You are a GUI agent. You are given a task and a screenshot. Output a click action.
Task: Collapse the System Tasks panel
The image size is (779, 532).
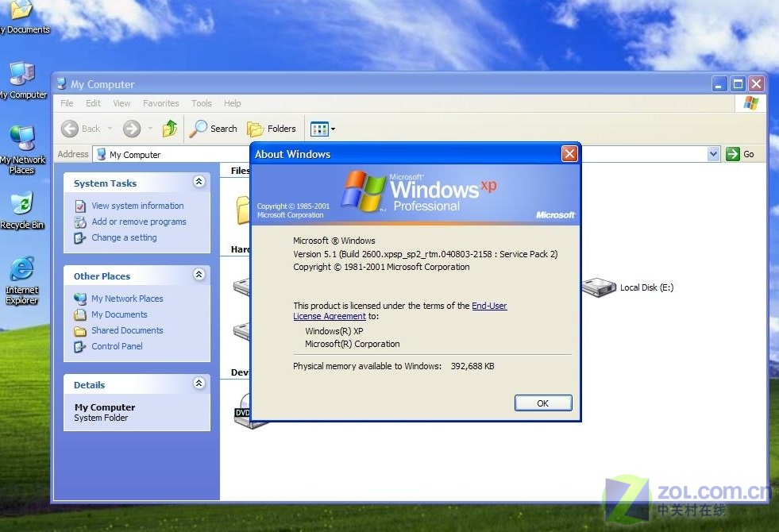coord(198,181)
